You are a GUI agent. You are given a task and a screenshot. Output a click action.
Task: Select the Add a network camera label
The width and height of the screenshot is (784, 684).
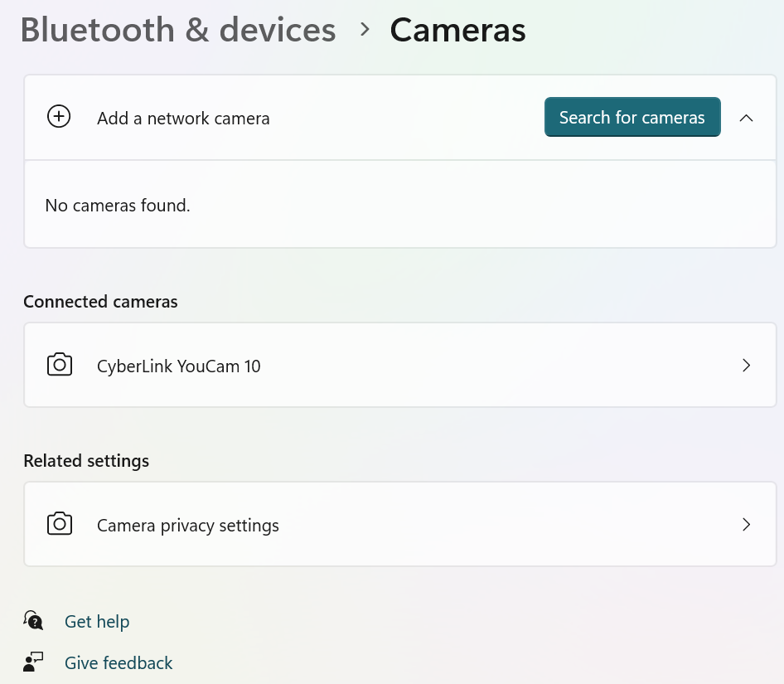(183, 119)
